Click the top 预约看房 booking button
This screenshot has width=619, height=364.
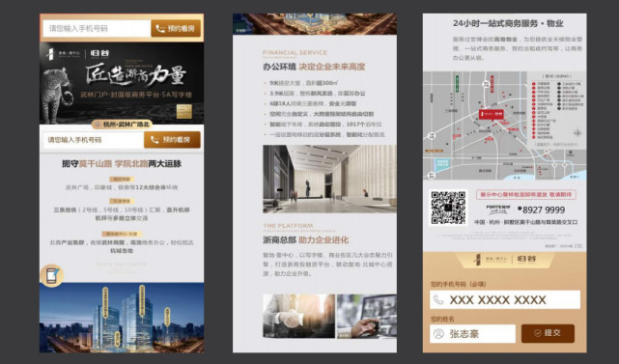176,28
